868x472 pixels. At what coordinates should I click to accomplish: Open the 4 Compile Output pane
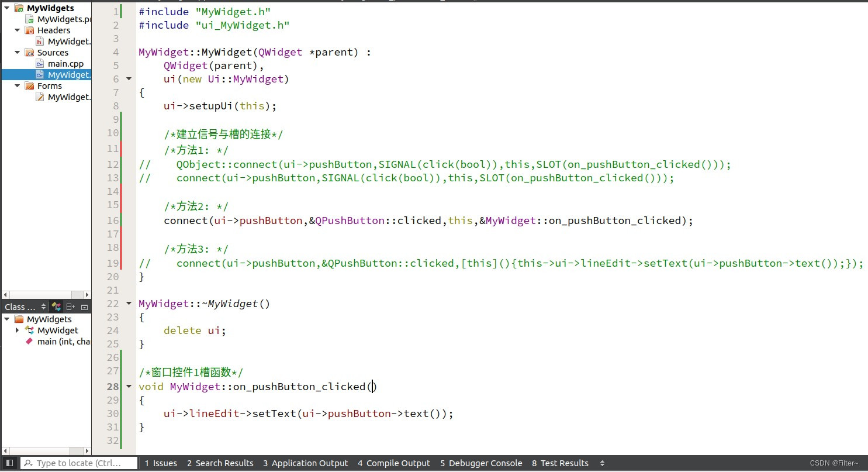[394, 463]
